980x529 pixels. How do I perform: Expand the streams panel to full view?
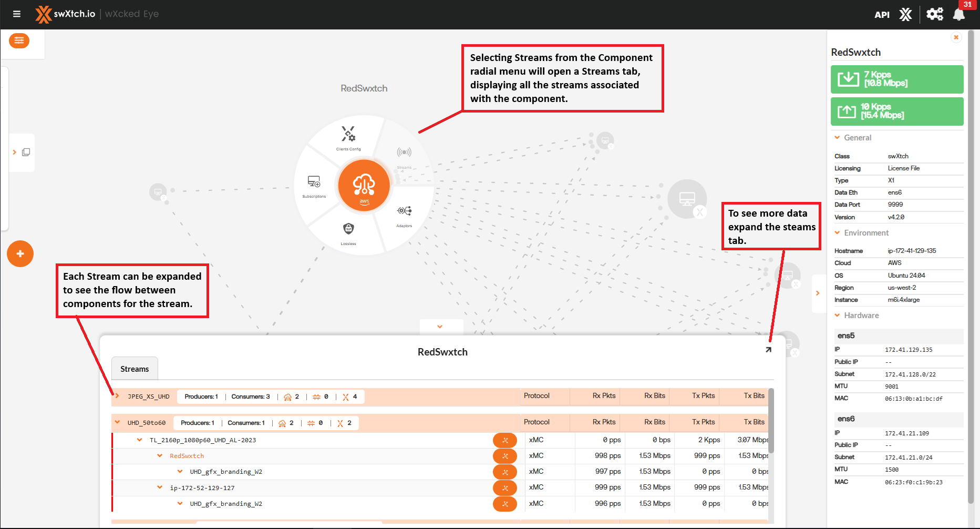point(768,350)
